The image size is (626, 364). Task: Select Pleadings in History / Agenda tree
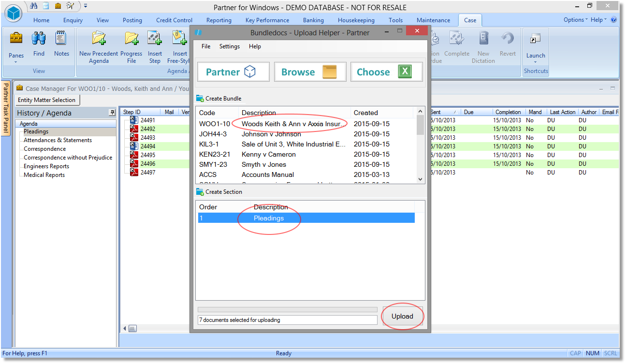pos(36,131)
